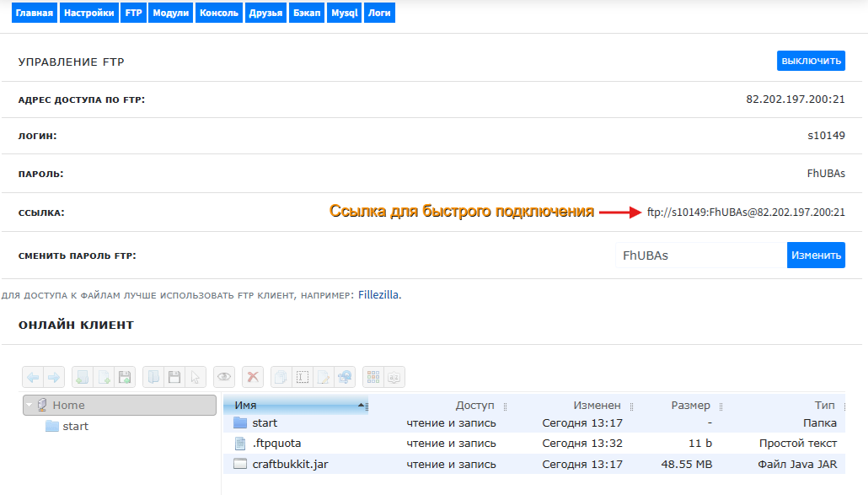The image size is (868, 495).
Task: Toggle sort arrow on the Имя column
Action: click(x=361, y=406)
